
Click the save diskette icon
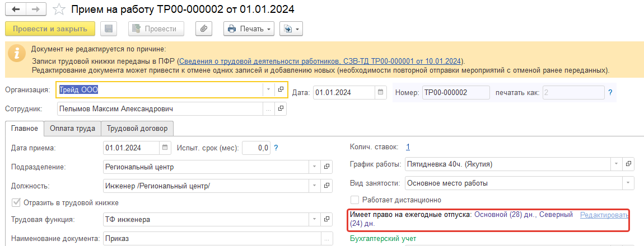coord(109,29)
